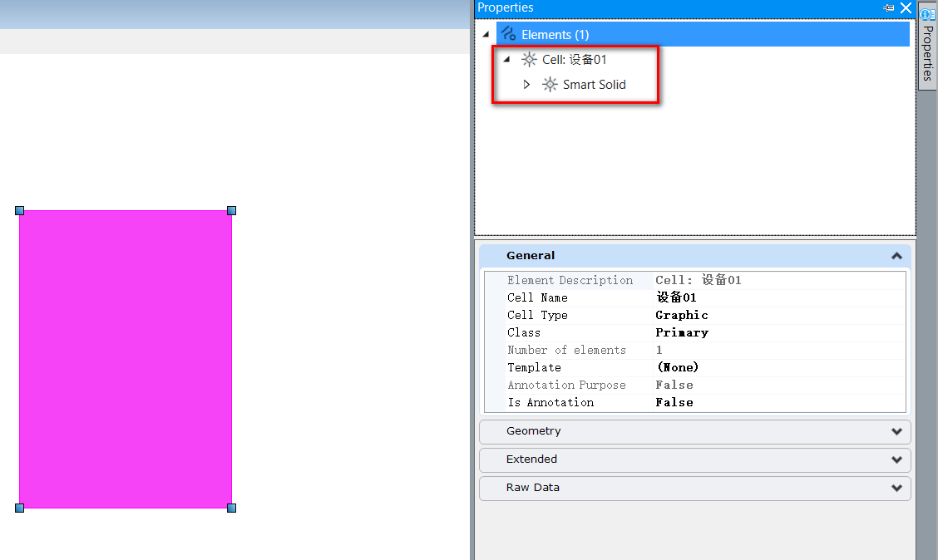The width and height of the screenshot is (938, 560).
Task: Expand the Extended section
Action: coord(896,459)
